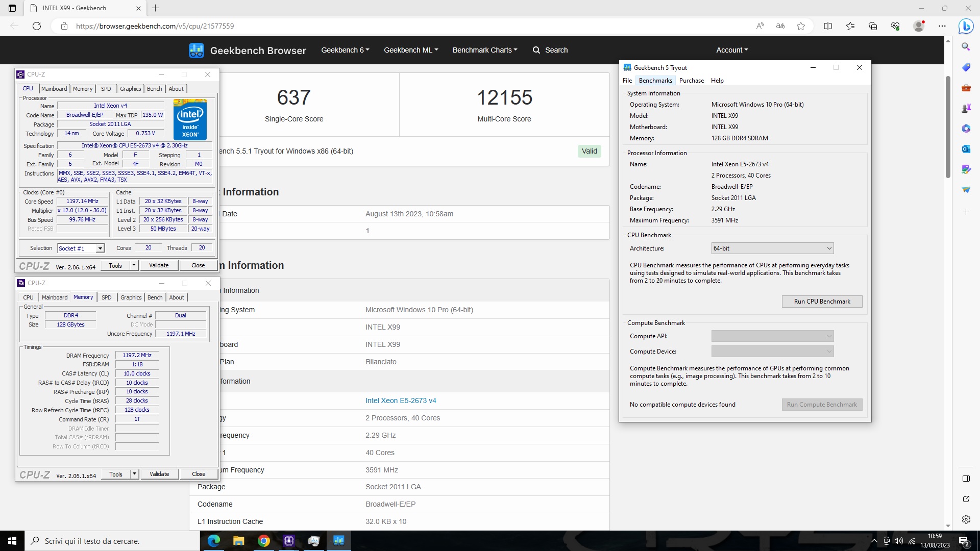Click Close button in Memory CPU-Z window
This screenshot has height=551, width=980.
coord(199,474)
